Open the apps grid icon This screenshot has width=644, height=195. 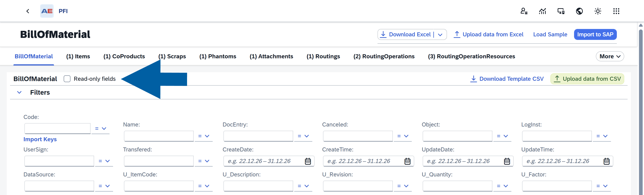pos(616,11)
